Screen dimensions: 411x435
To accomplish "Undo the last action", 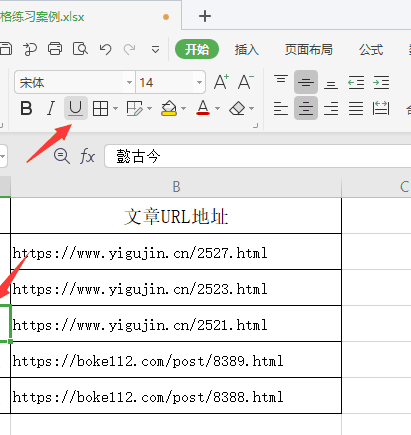I will click(105, 49).
